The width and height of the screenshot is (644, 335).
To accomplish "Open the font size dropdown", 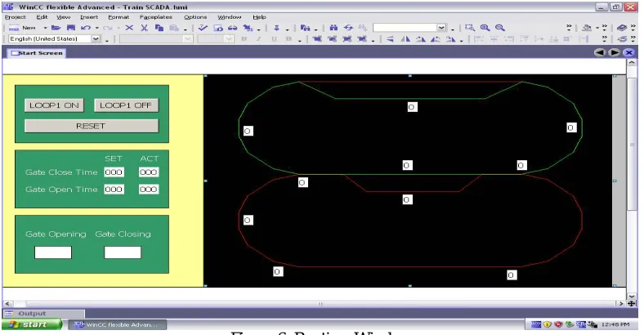I will pyautogui.click(x=229, y=39).
